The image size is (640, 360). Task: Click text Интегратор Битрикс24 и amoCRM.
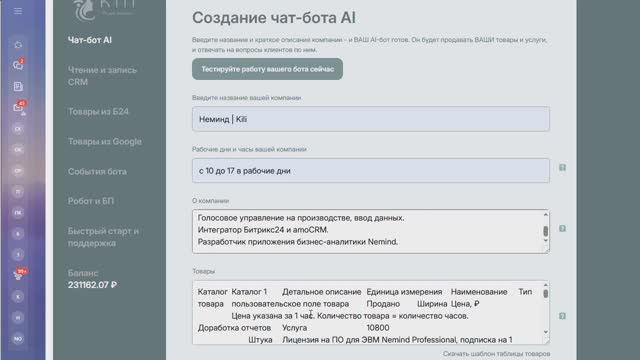tap(263, 230)
